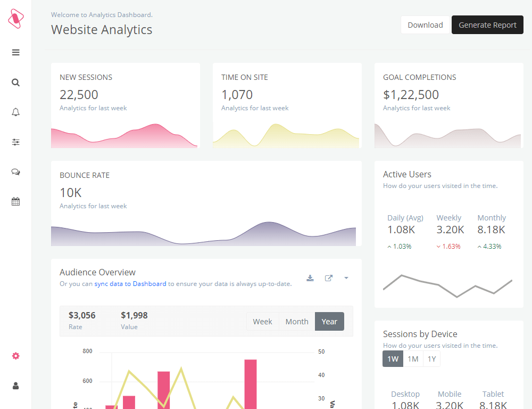Click the pink gear settings icon
Viewport: 532px width, 409px height.
[x=15, y=356]
